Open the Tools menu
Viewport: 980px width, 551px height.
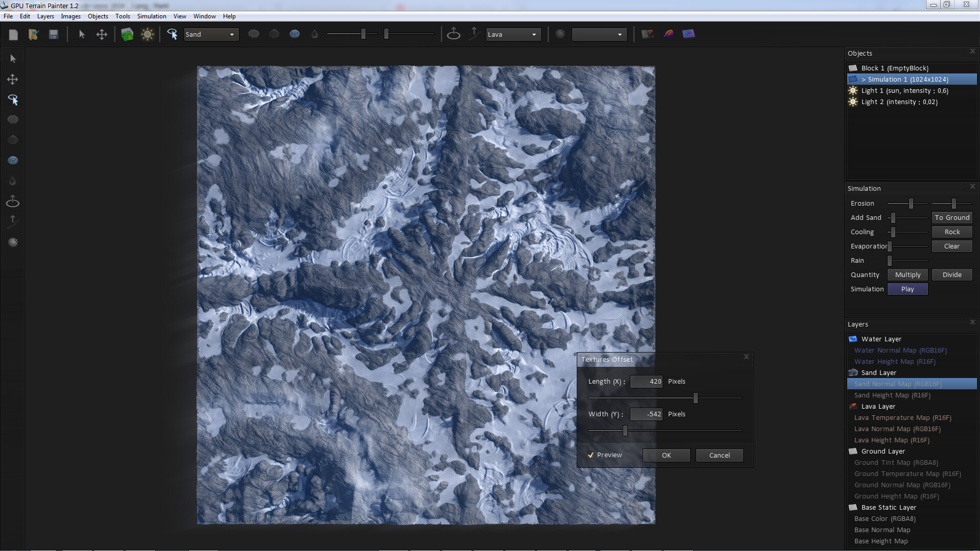tap(122, 16)
